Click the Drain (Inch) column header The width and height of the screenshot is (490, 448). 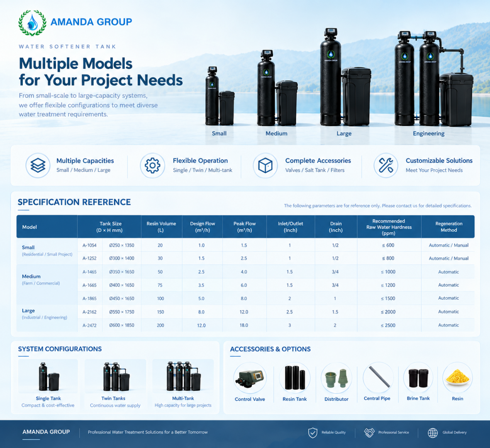pos(336,227)
